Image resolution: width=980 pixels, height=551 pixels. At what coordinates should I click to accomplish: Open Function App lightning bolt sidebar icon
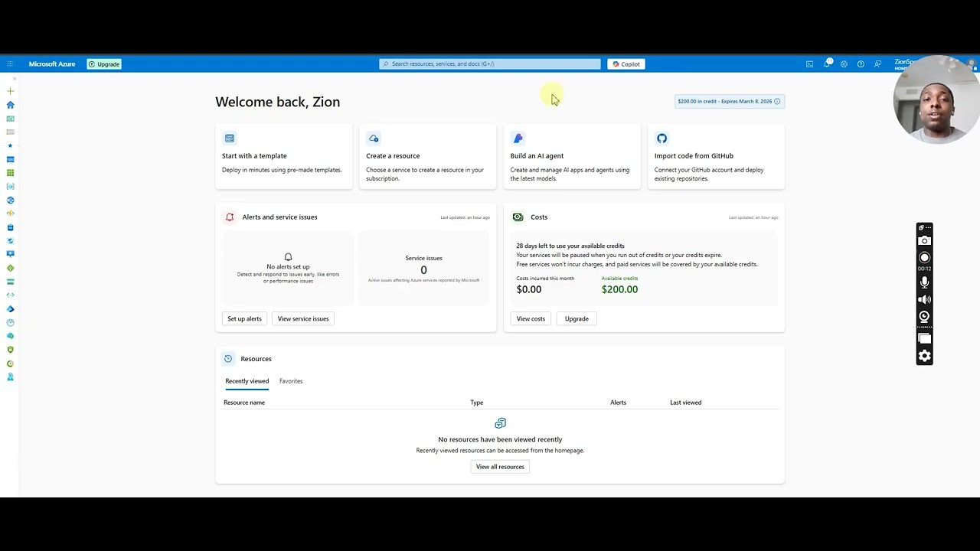point(10,214)
